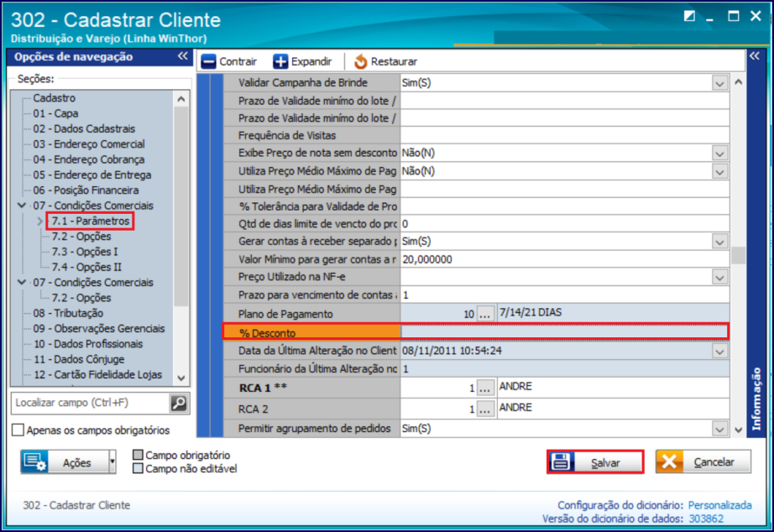Image resolution: width=774 pixels, height=532 pixels.
Task: Click the Localizar campo search box
Action: (91, 403)
